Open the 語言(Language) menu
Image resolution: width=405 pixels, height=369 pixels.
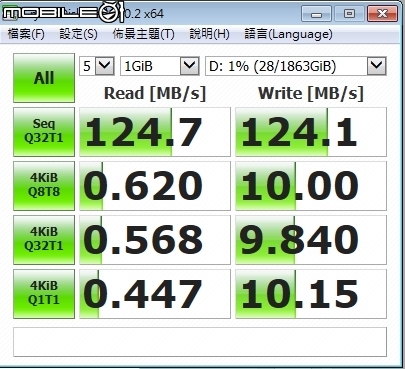(x=288, y=34)
